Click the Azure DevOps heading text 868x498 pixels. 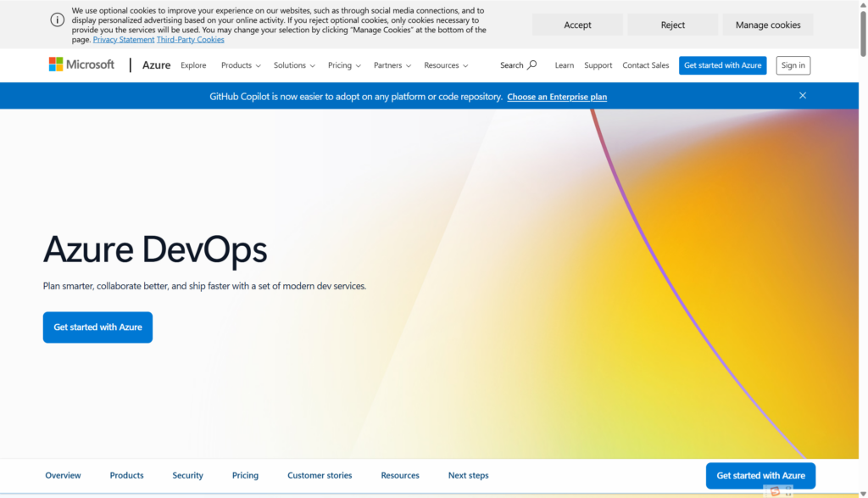point(155,249)
